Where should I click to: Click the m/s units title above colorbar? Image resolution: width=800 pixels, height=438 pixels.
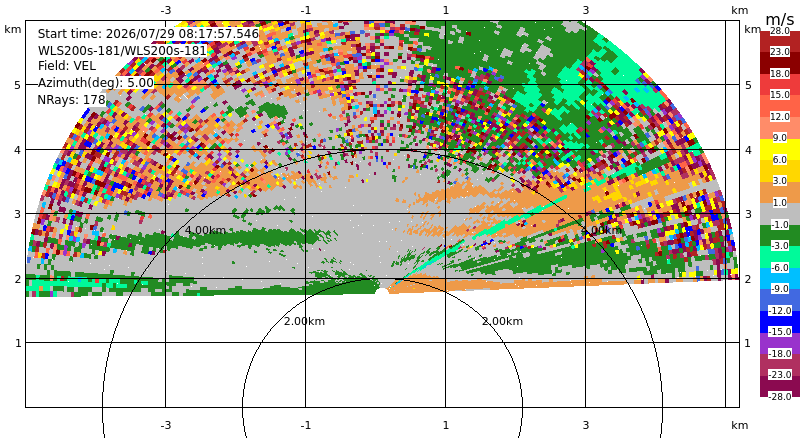tap(780, 19)
